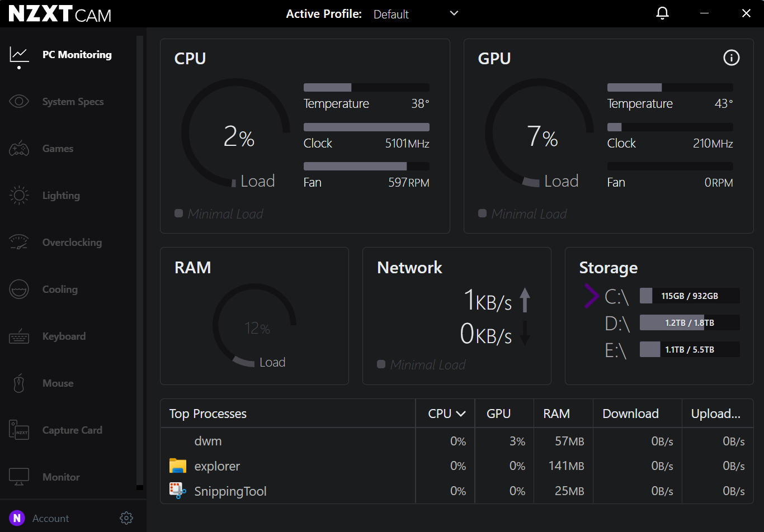Click the Account label

[x=51, y=519]
